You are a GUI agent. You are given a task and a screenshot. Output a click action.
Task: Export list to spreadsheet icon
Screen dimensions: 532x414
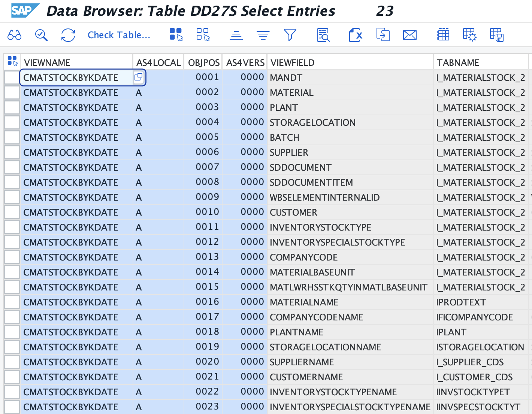[x=355, y=35]
